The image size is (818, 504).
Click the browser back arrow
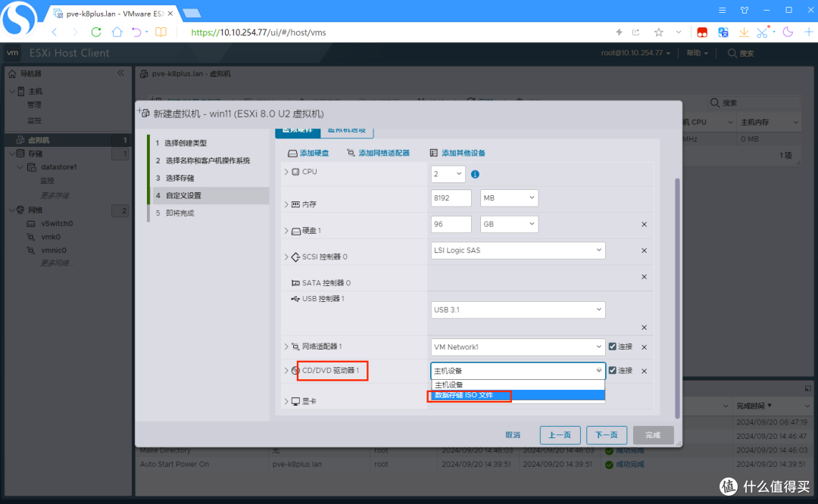[55, 33]
